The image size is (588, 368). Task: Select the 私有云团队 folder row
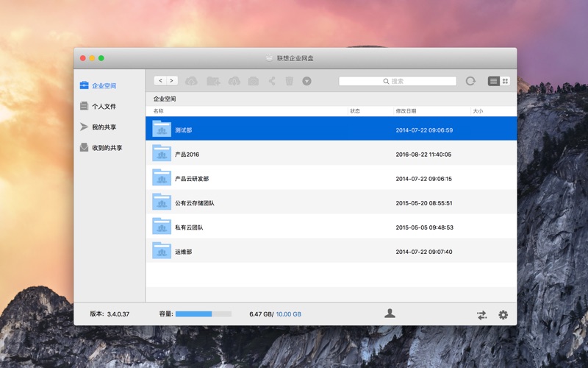coord(331,226)
